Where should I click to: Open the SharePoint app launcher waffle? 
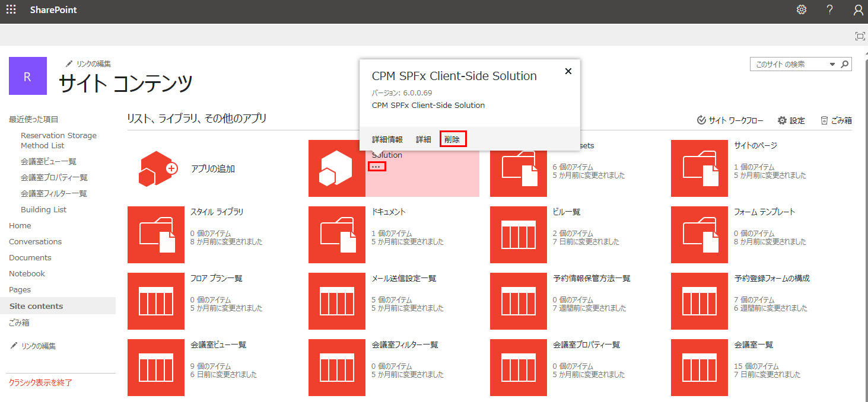pyautogui.click(x=11, y=9)
